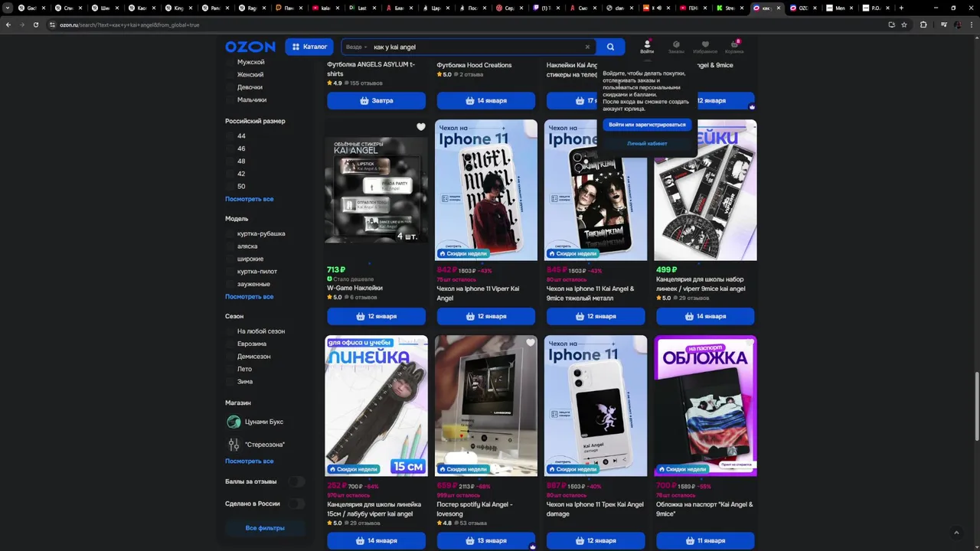Image resolution: width=980 pixels, height=551 pixels.
Task: Check the Мужской filter checkbox
Action: (x=230, y=62)
